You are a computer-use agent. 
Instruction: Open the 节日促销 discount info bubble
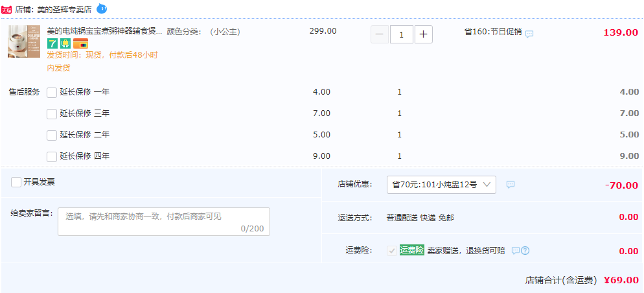point(529,34)
